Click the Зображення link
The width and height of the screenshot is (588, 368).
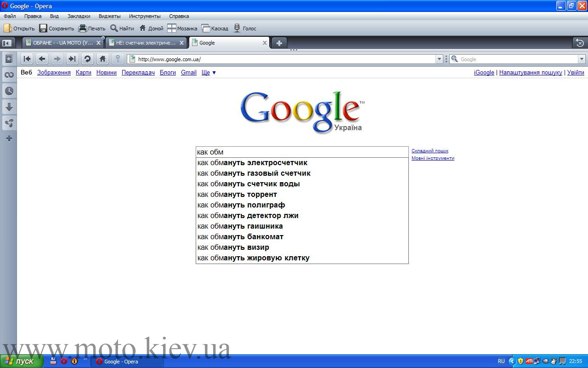click(x=54, y=73)
